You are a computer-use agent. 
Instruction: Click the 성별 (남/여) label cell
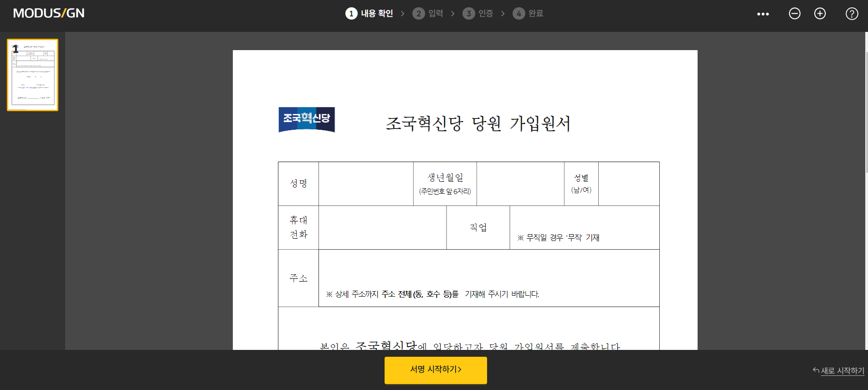(x=581, y=184)
